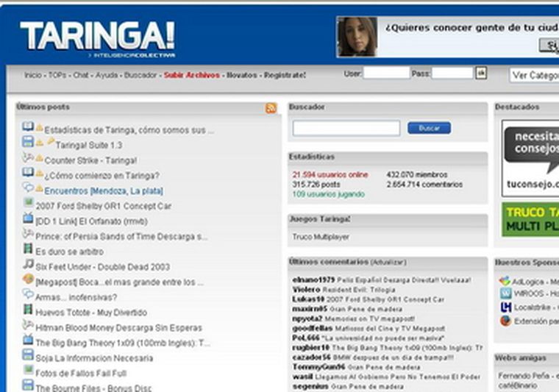
Task: Open Subir Archivos in the navigation bar
Action: 191,75
